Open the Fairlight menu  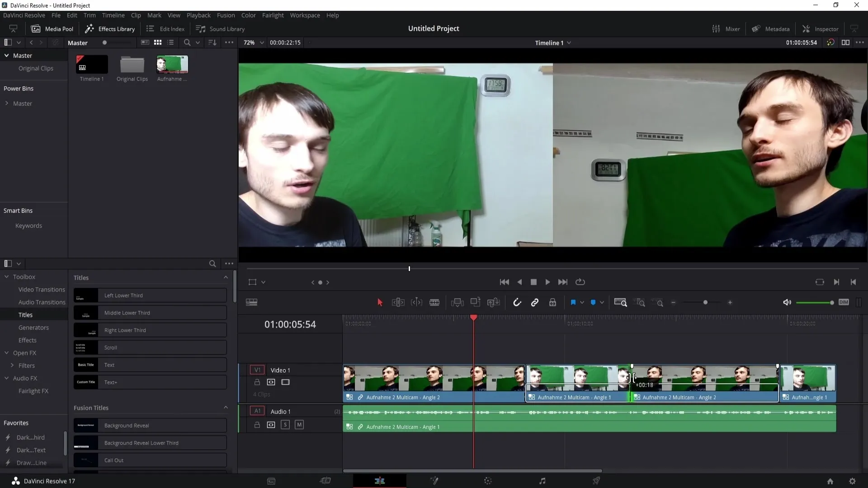273,15
